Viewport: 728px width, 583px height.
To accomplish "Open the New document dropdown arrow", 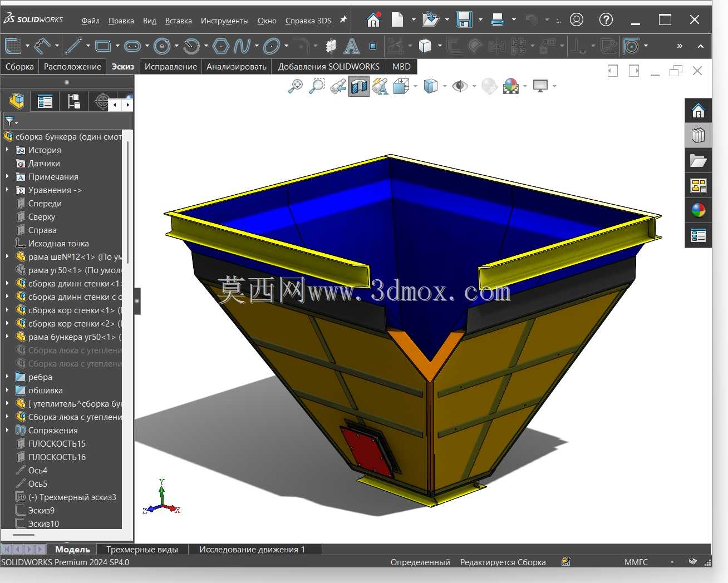I will [414, 20].
